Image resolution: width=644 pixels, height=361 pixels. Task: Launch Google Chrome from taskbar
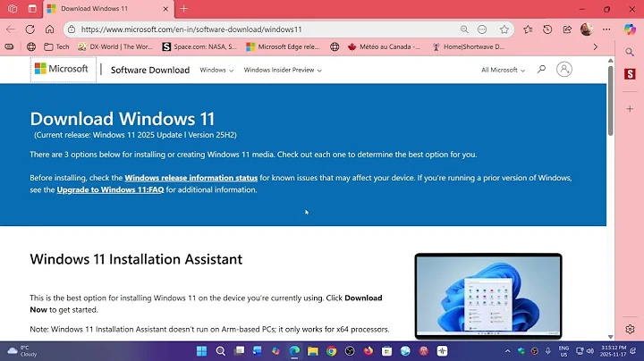(x=332, y=351)
